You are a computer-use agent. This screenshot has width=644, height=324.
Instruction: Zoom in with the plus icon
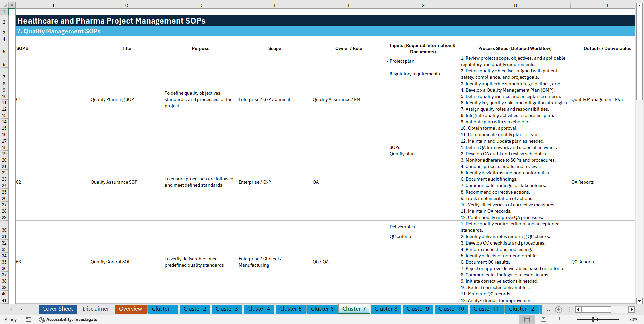(x=623, y=319)
